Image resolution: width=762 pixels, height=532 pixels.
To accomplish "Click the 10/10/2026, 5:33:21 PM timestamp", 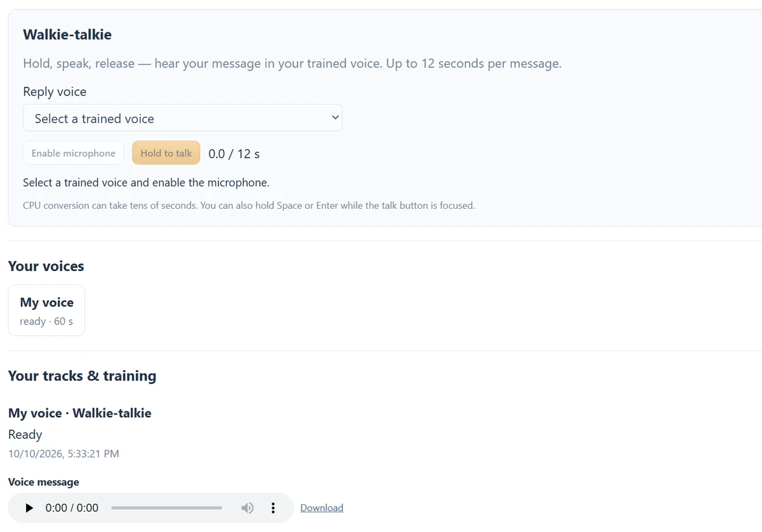I will [x=63, y=454].
